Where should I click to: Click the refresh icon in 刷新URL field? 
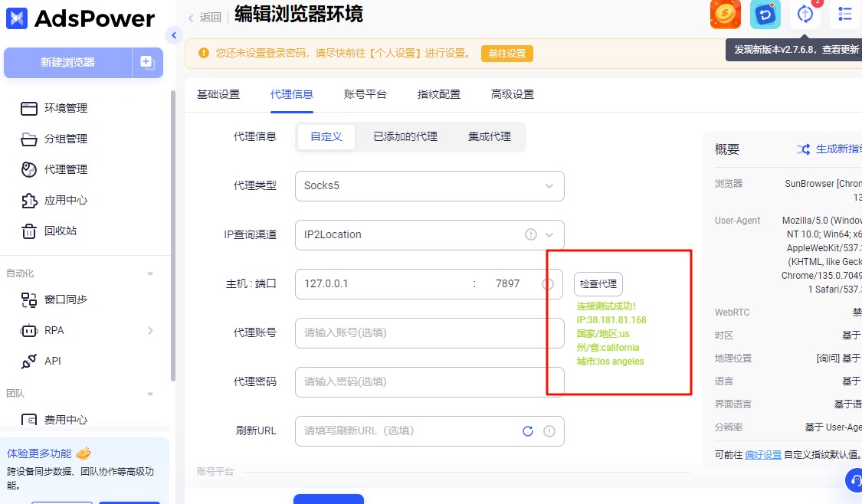pos(527,431)
